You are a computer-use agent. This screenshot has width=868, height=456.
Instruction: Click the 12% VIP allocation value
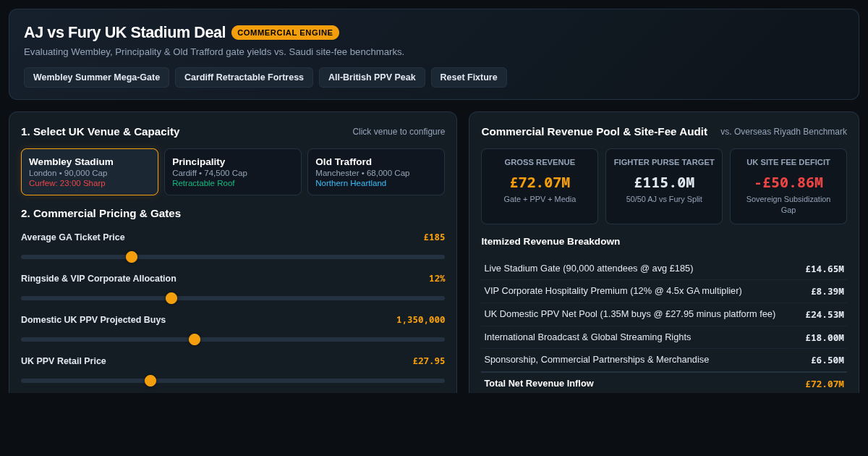[x=437, y=279]
